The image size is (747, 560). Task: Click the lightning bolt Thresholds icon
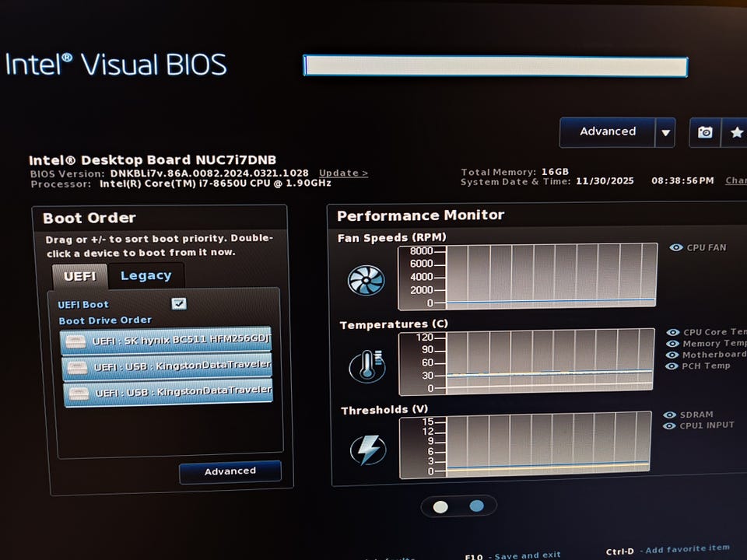368,450
